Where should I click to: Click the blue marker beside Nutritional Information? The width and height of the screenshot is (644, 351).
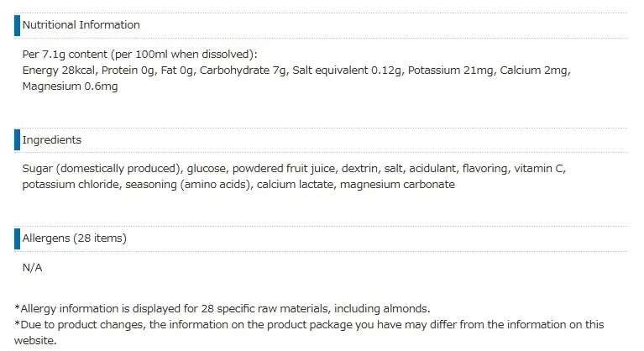pyautogui.click(x=16, y=25)
